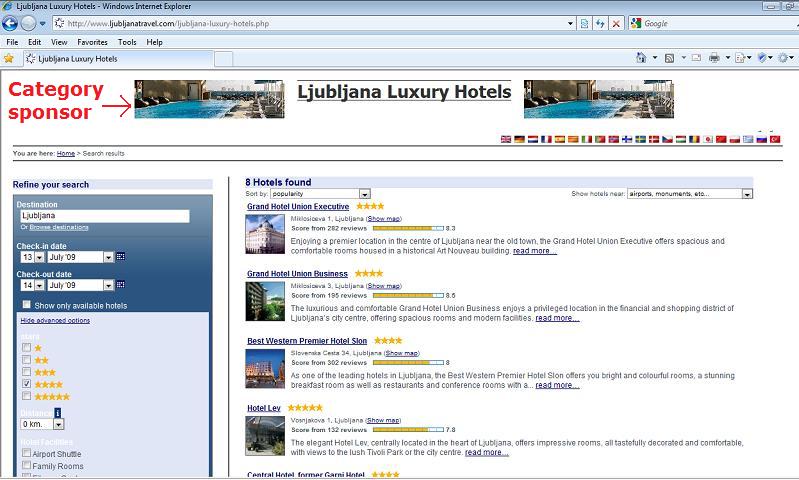Open the Tools menu
This screenshot has height=480, width=799.
pos(127,42)
